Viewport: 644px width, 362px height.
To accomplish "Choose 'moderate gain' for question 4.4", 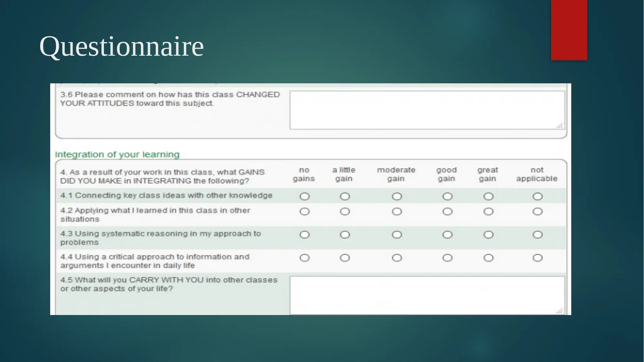I will tap(397, 258).
